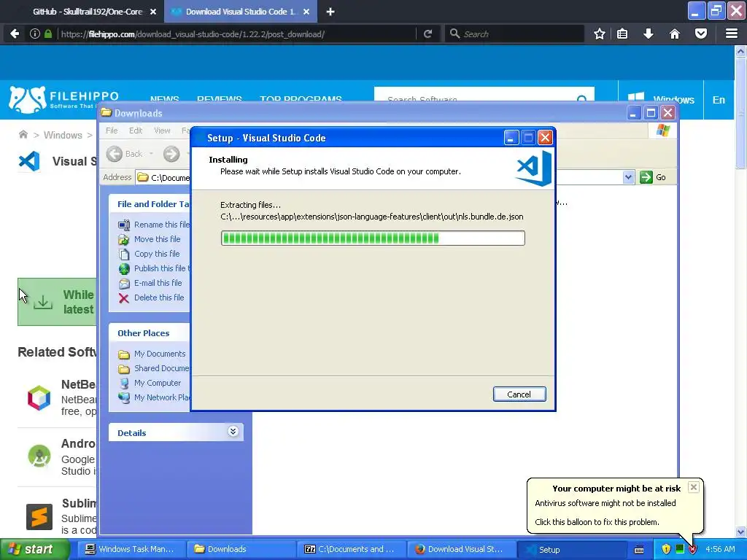
Task: Click the FileHippo logo
Action: (x=63, y=100)
